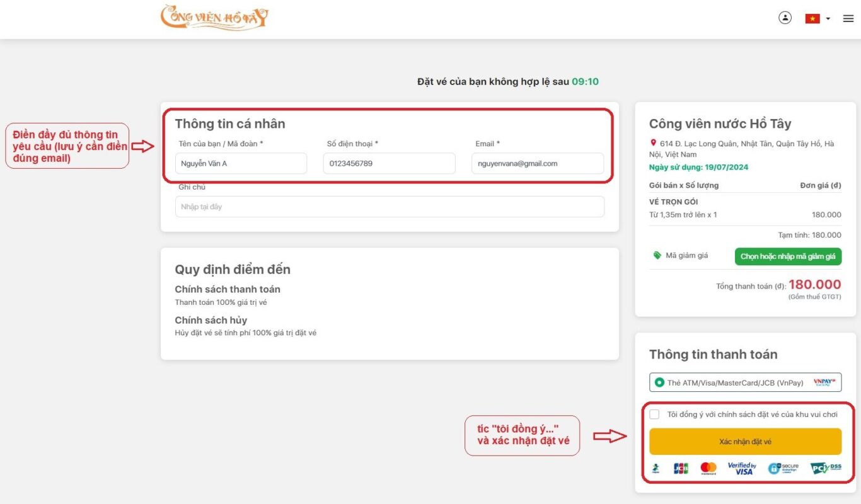Viewport: 861px width, 504px height.
Task: Click the Vietnam flag language icon
Action: tap(812, 19)
